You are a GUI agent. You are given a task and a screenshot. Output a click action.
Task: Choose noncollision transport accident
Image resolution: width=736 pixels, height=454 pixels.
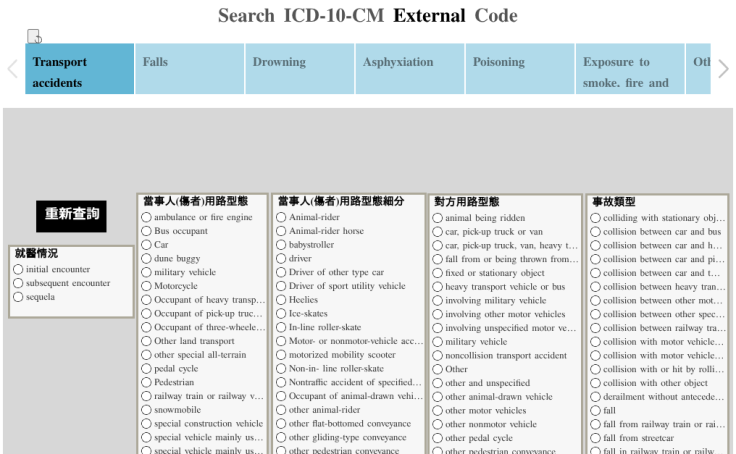tap(437, 355)
